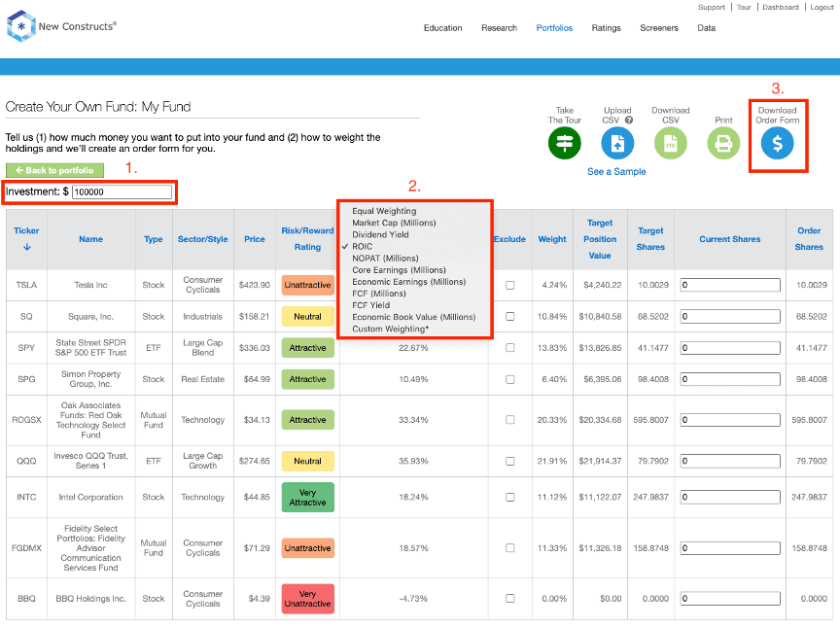Screen dimensions: 840x627
Task: Select FCF Yield weighting option
Action: pos(370,305)
